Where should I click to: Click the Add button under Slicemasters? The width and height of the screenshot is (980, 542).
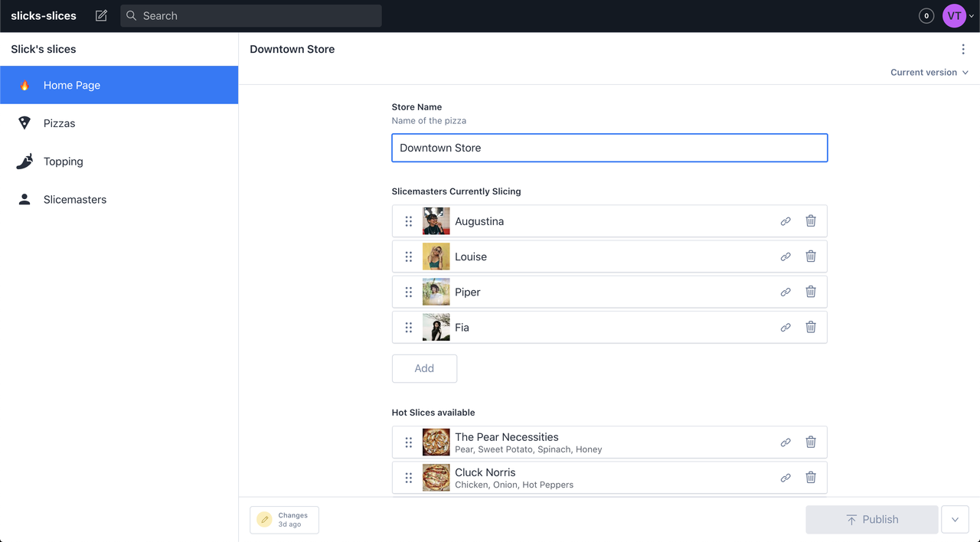coord(424,368)
